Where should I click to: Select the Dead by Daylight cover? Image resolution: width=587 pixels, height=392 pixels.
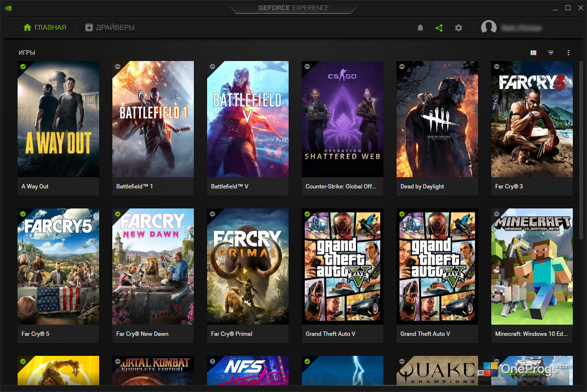pyautogui.click(x=437, y=119)
